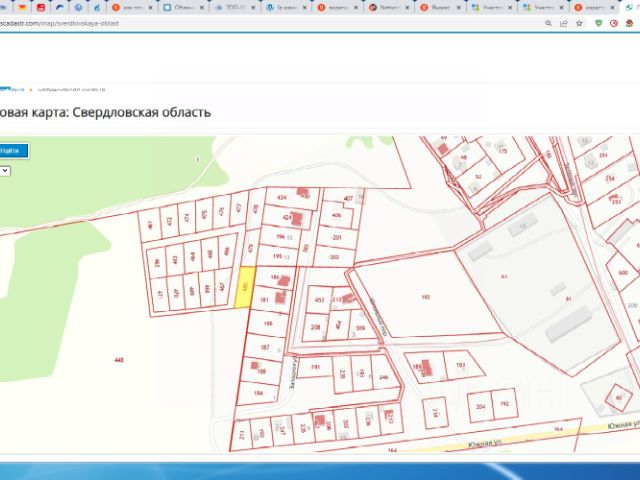
Task: Switch to the pinned mail envelope tab
Action: pyautogui.click(x=22, y=7)
